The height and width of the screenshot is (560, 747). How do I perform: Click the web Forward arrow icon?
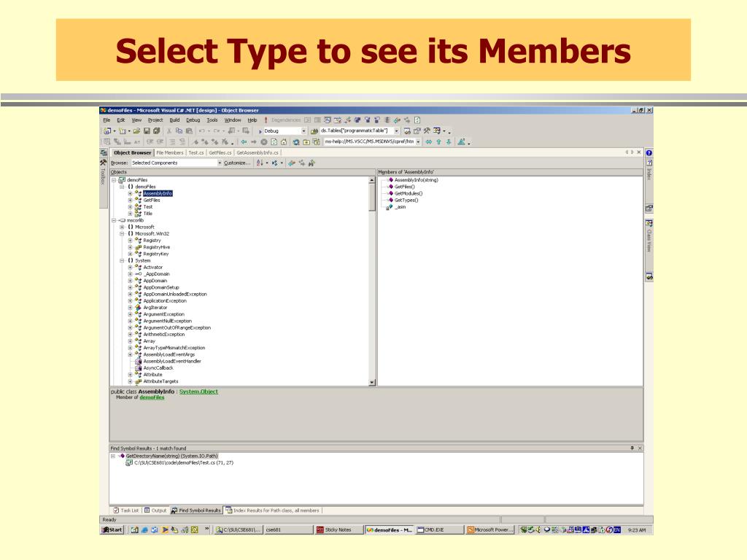[254, 142]
